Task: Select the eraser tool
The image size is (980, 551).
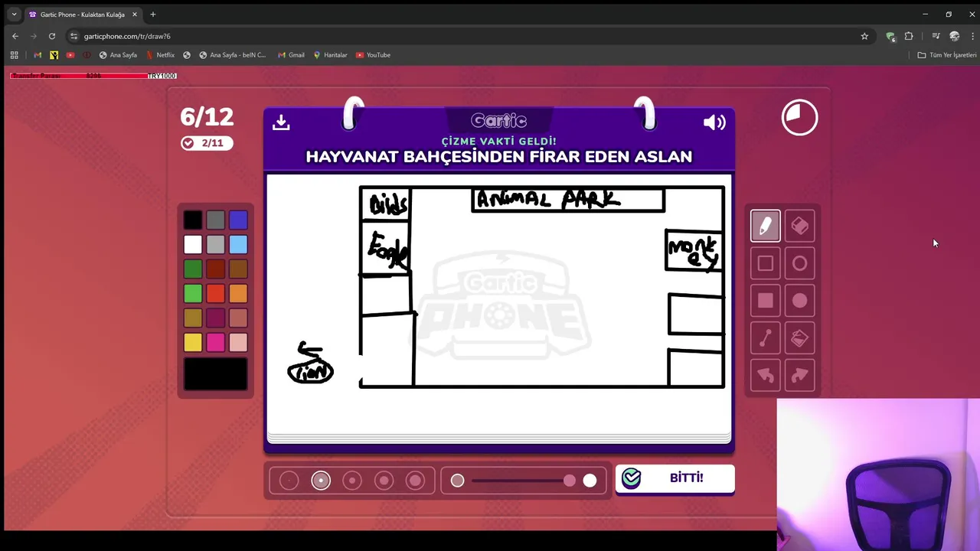Action: (x=799, y=226)
